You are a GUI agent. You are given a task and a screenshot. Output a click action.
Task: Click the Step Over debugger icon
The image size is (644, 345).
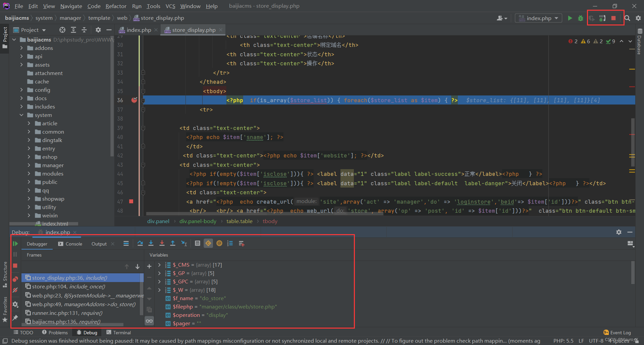tap(140, 244)
